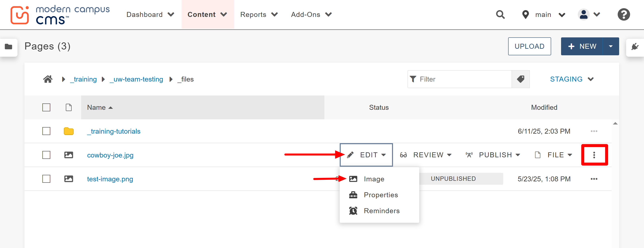Click the home icon in the breadcrumb
644x248 pixels.
pyautogui.click(x=48, y=79)
